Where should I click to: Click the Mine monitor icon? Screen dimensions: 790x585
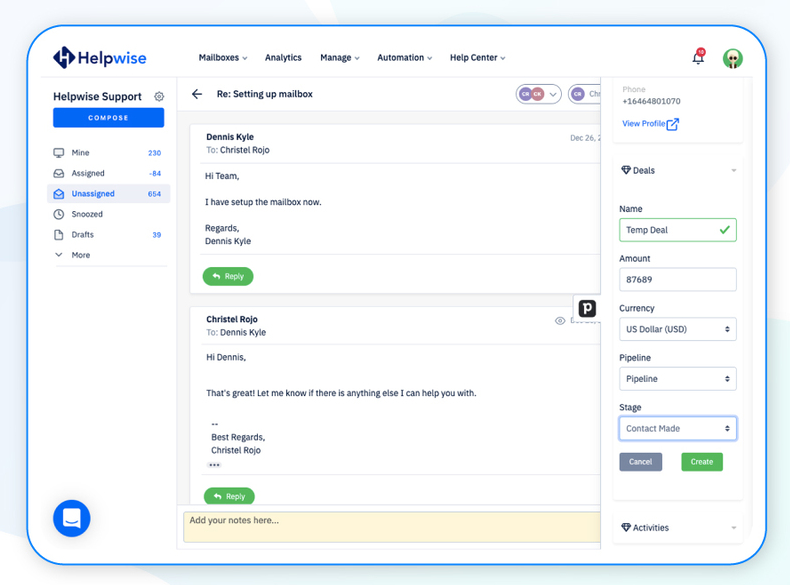tap(59, 153)
